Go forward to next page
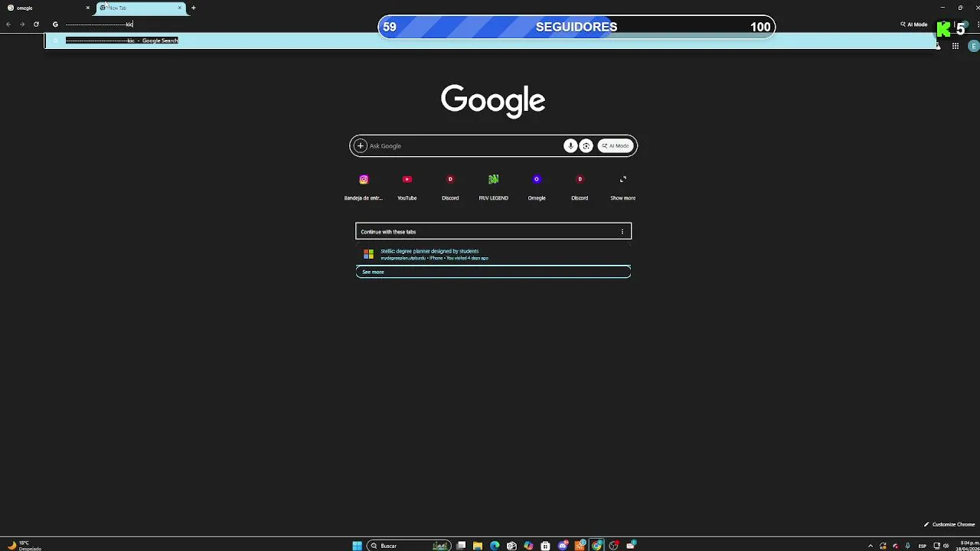Image resolution: width=980 pixels, height=551 pixels. click(x=22, y=24)
